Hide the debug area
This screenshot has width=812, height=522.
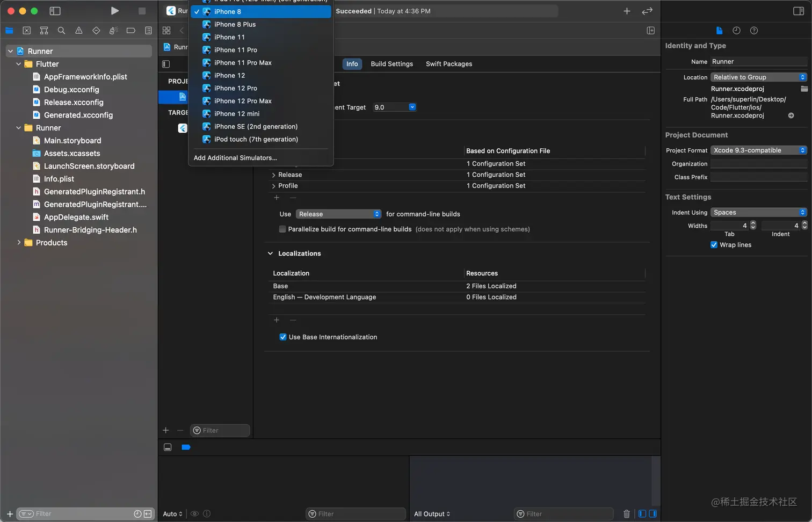tap(168, 447)
